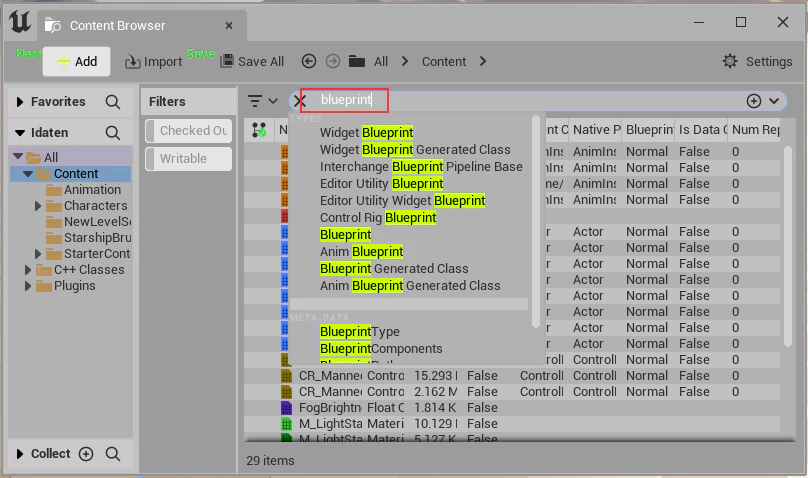
Task: Choose BlueprintType meta-data suggestion
Action: pyautogui.click(x=360, y=332)
